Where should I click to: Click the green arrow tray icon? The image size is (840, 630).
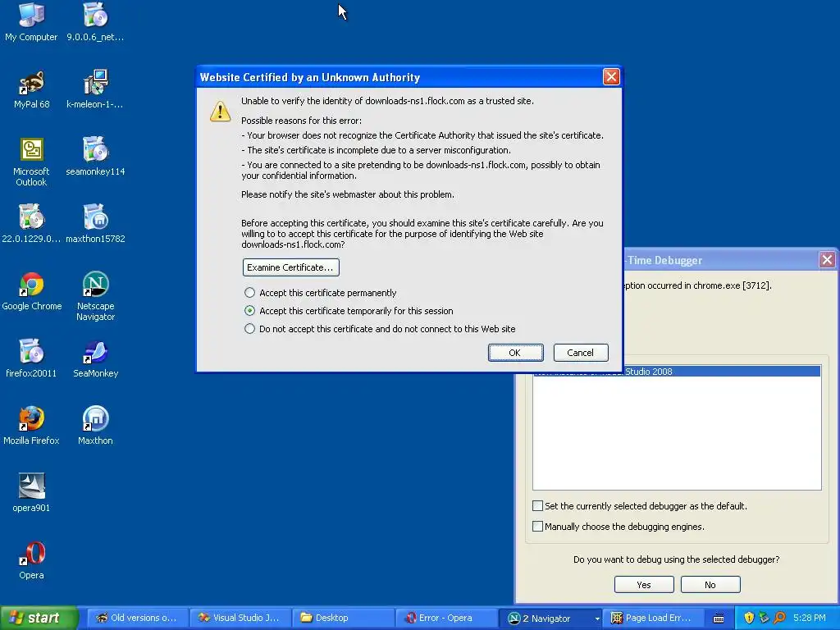pyautogui.click(x=764, y=618)
